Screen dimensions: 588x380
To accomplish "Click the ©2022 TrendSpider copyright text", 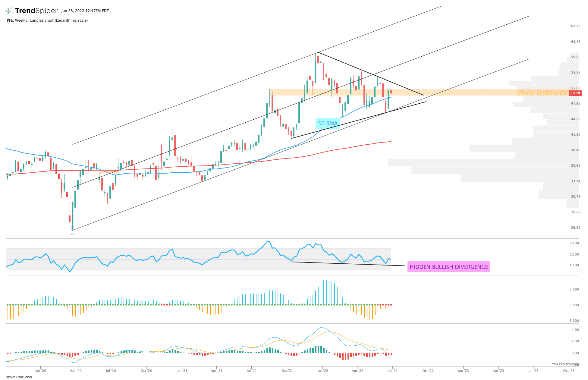I will point(19,377).
